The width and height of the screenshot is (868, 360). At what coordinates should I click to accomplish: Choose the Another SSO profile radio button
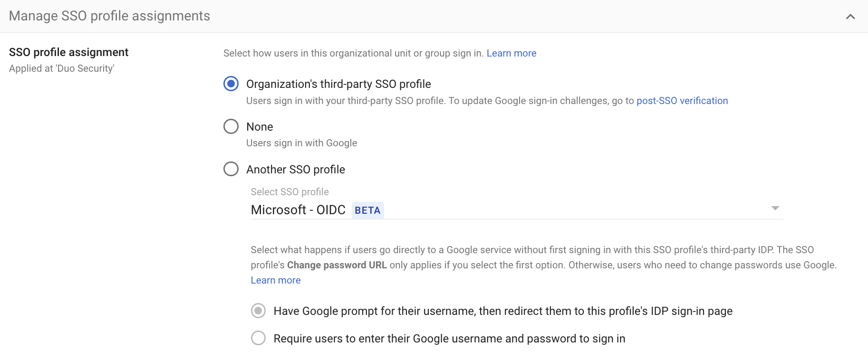(231, 169)
